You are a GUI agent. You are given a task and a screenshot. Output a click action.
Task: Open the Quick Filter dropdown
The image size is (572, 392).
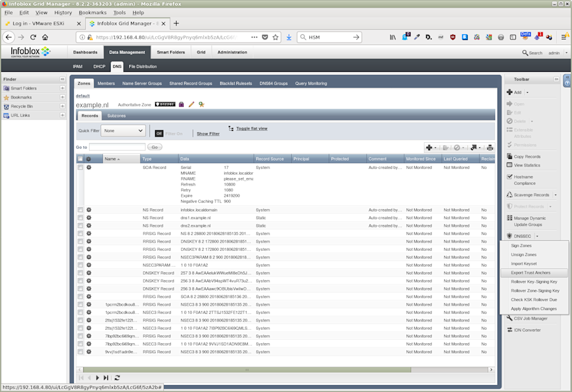click(123, 130)
